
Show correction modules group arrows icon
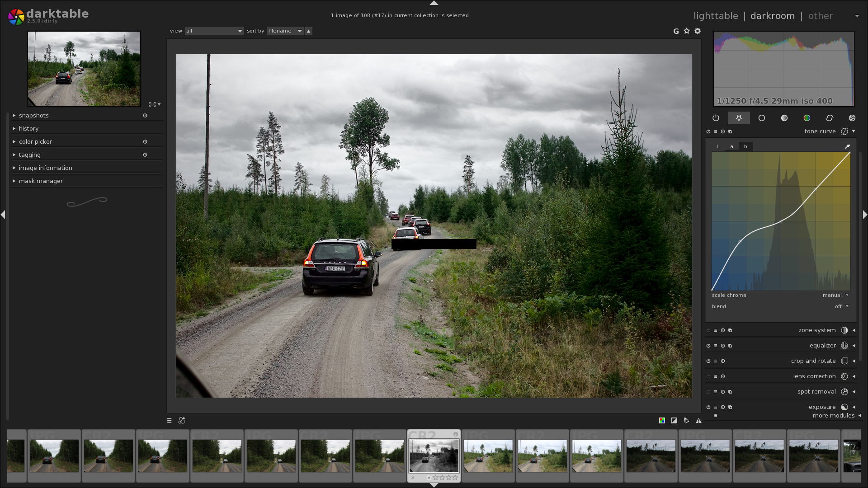coord(830,118)
